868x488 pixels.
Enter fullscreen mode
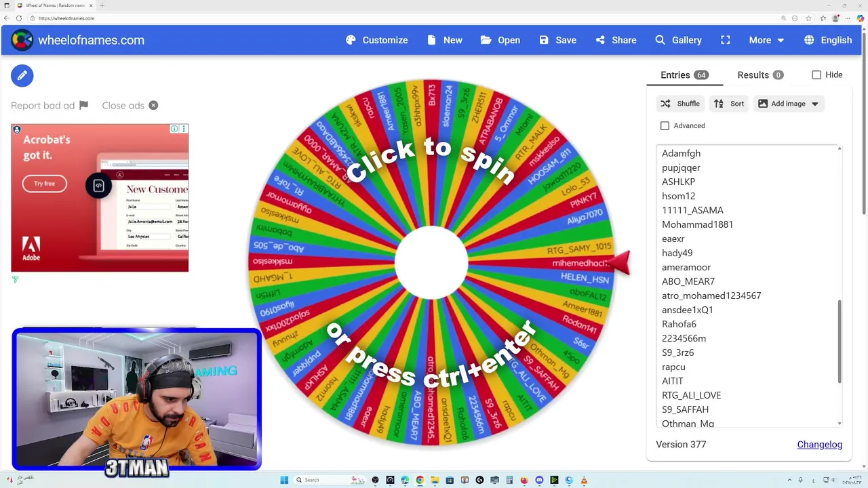(x=726, y=40)
